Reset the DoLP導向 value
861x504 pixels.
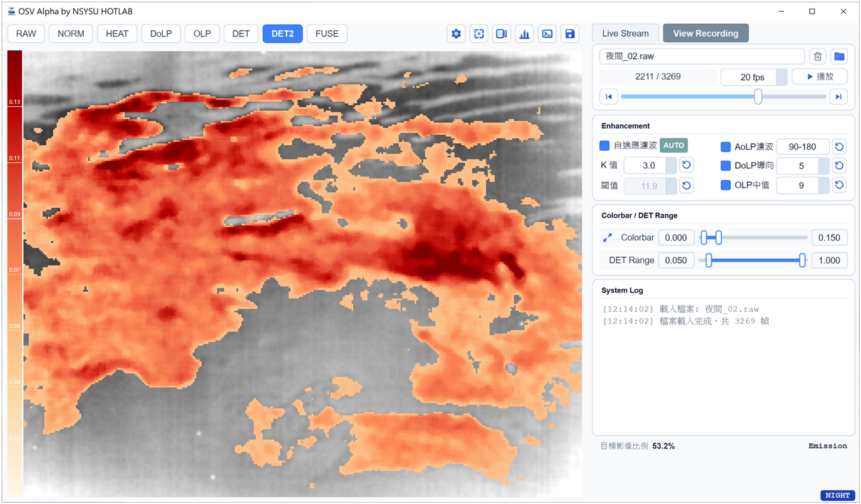tap(839, 166)
